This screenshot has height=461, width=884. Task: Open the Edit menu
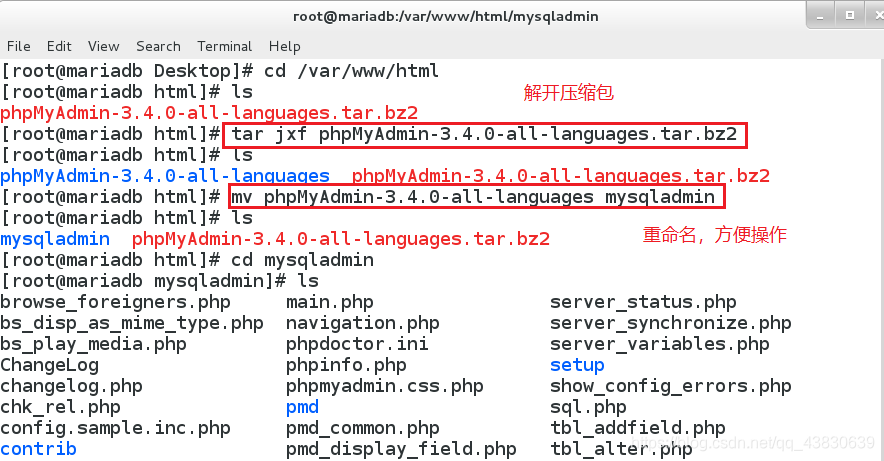coord(59,46)
